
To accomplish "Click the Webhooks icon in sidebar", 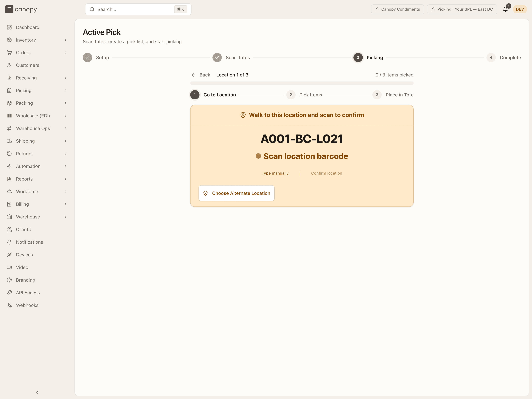I will point(9,305).
